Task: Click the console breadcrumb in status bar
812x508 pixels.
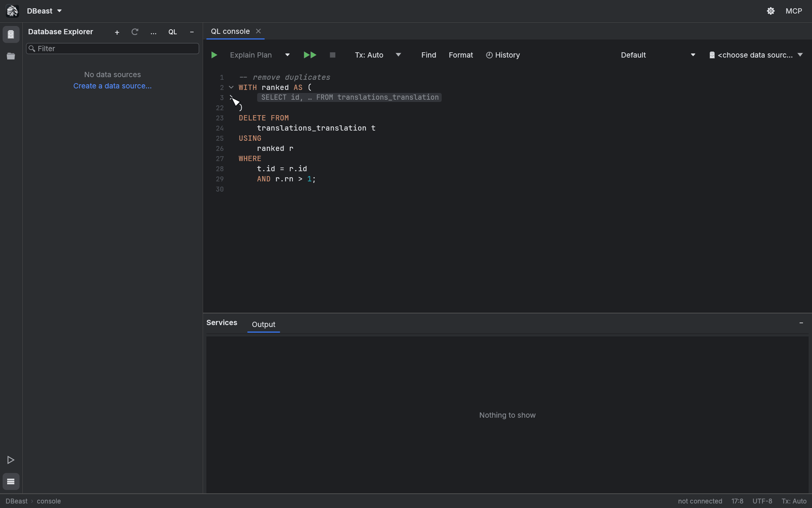Action: tap(49, 501)
